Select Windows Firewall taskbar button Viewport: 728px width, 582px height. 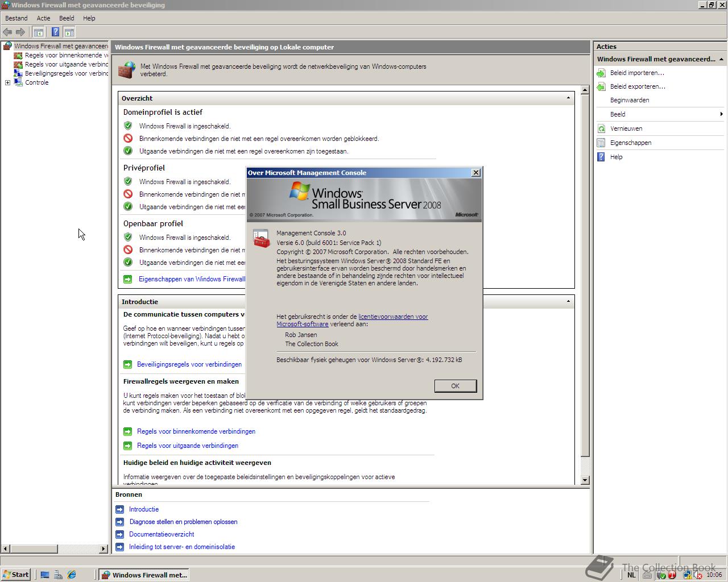point(144,575)
